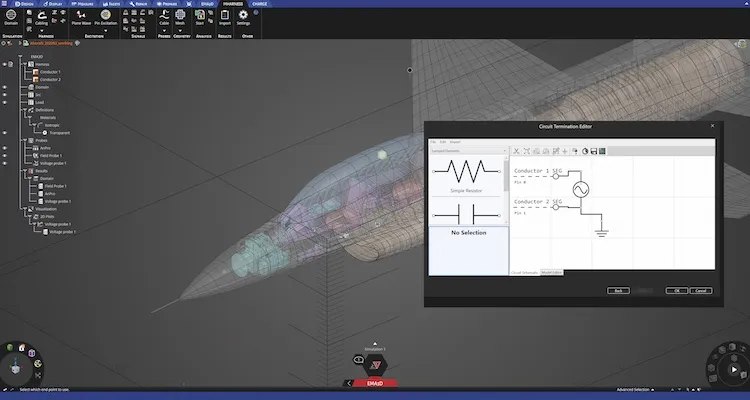The image size is (750, 400).
Task: Collapse the Harness tree node
Action: [25, 64]
